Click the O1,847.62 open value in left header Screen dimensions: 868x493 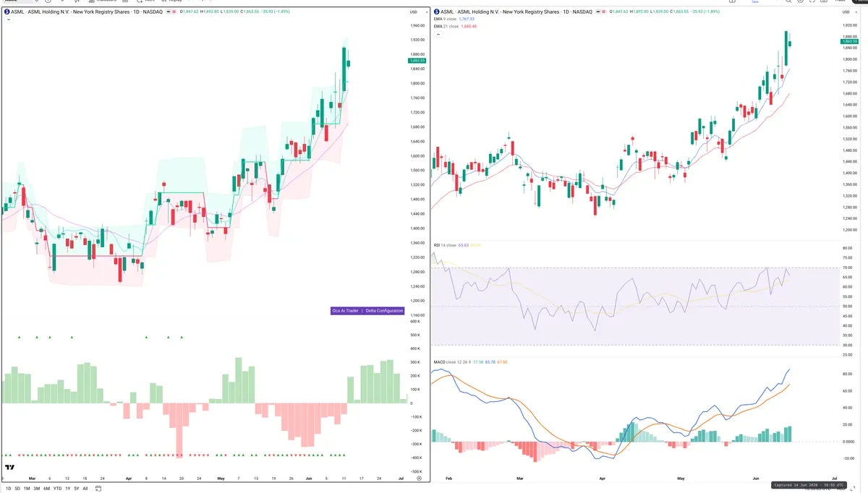(189, 12)
